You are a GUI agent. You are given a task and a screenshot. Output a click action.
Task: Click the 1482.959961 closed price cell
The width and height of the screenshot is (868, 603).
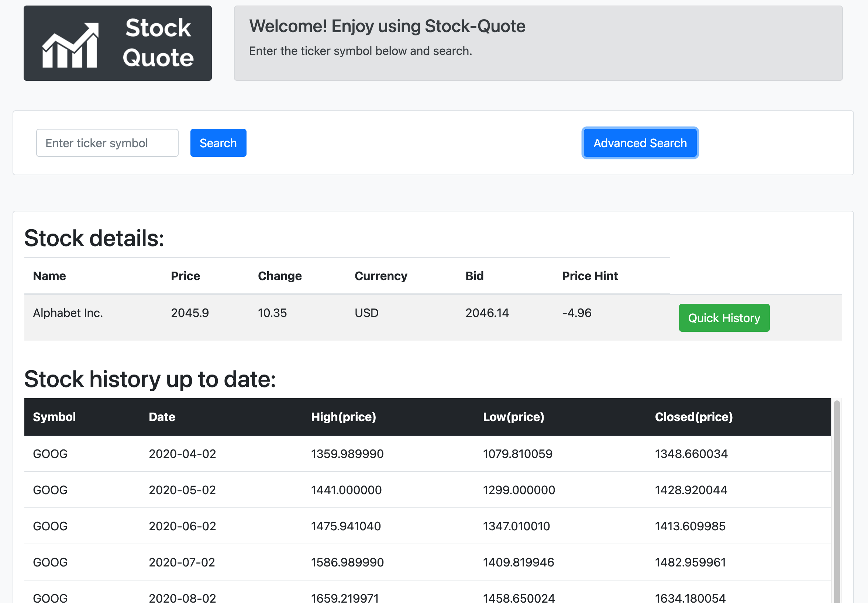coord(690,562)
